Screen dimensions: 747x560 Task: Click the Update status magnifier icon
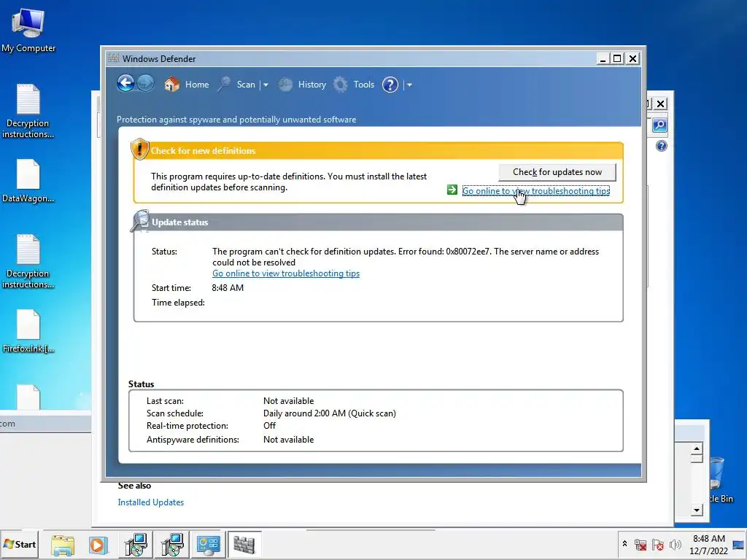(140, 220)
